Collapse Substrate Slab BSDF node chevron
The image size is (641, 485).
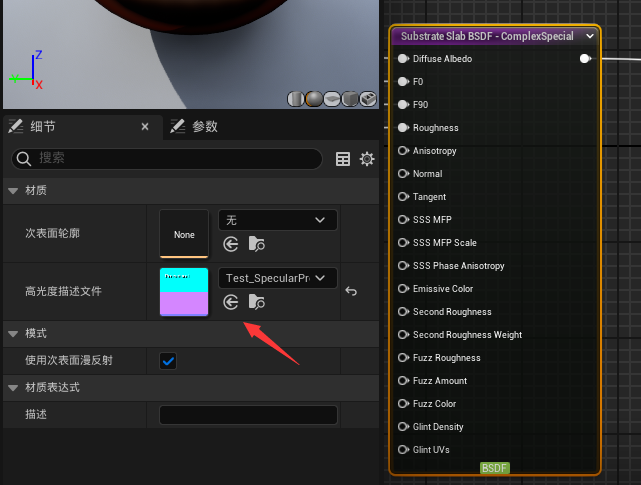tap(589, 36)
